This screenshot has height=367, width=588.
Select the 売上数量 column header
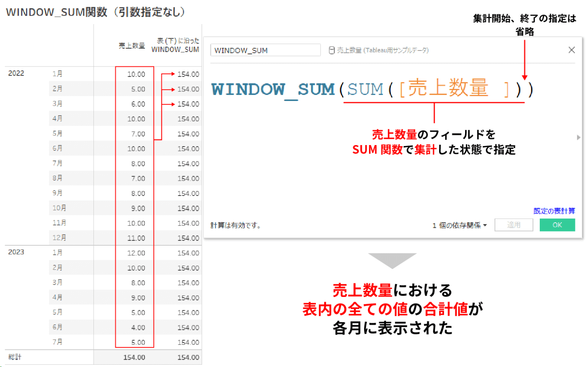pyautogui.click(x=132, y=45)
